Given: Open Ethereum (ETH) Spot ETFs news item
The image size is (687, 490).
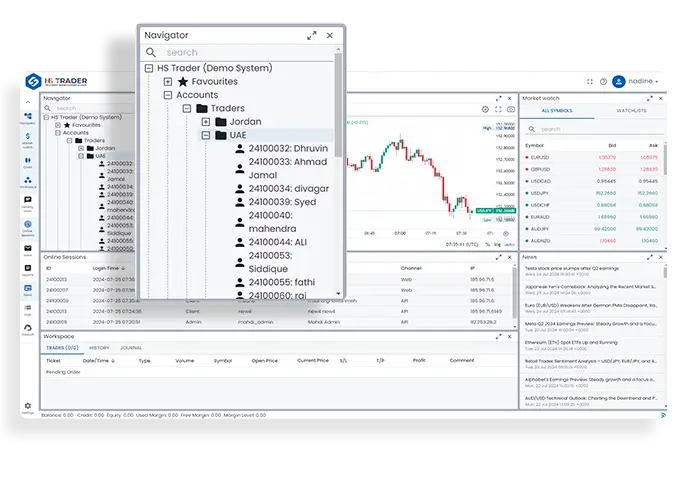Looking at the screenshot, I should 591,345.
